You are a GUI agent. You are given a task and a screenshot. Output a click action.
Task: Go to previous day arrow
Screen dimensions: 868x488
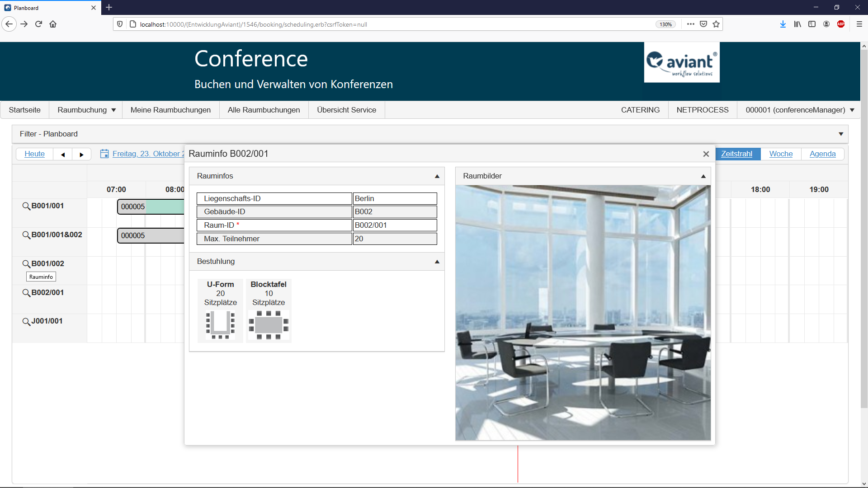coord(63,155)
